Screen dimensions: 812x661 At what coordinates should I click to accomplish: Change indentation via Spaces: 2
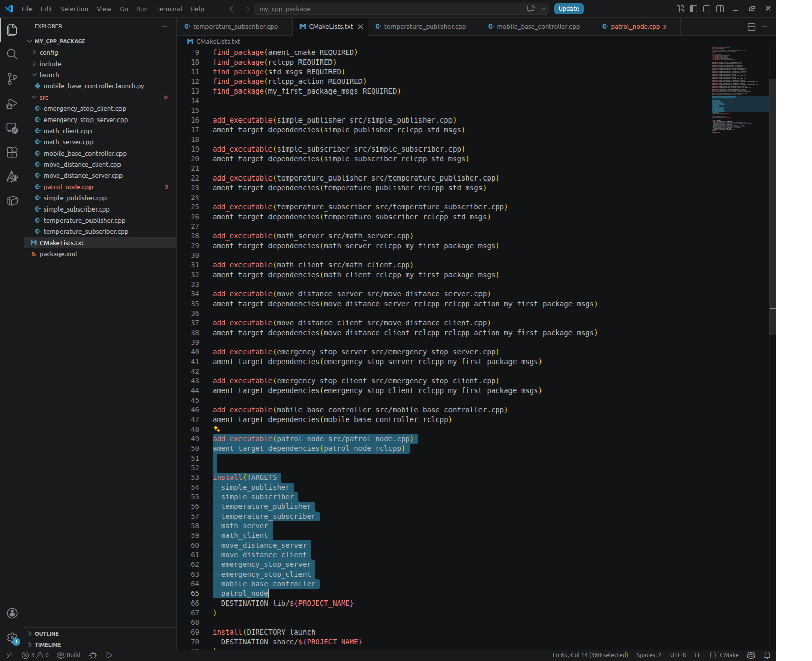click(649, 655)
